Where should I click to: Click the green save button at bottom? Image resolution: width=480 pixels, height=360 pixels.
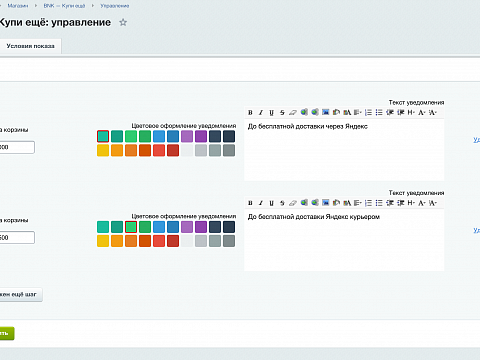(x=7, y=333)
